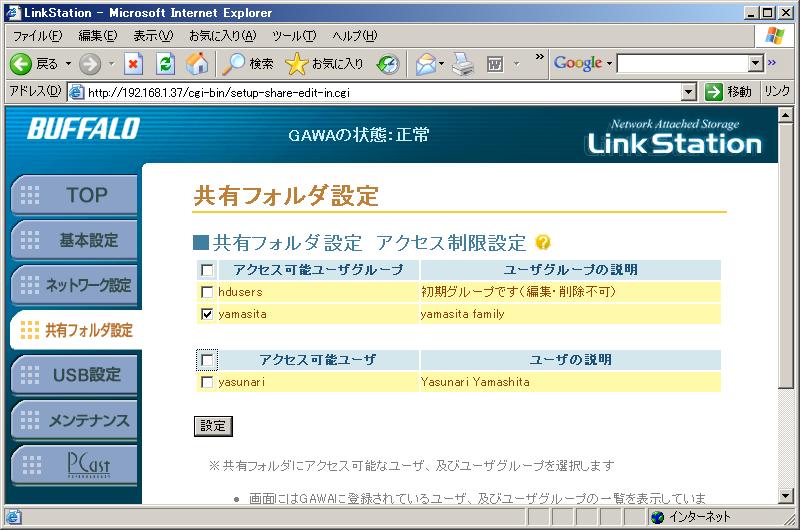
Task: Open the ネットワーク設定 sidebar page
Action: click(x=74, y=285)
